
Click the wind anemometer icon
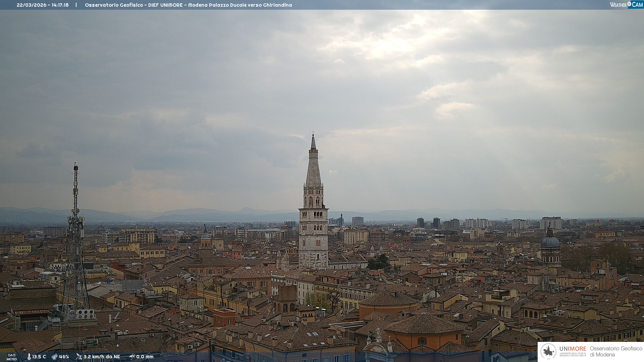click(79, 357)
